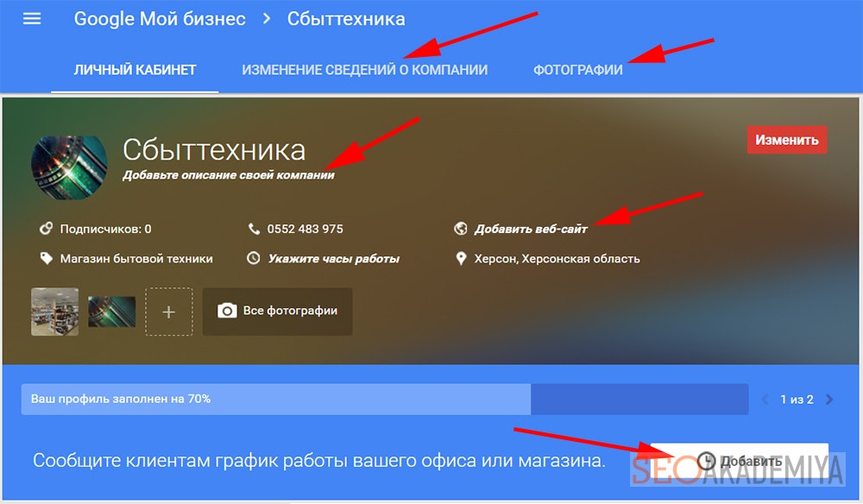Go to previous profile tip card
863x504 pixels.
pyautogui.click(x=765, y=400)
